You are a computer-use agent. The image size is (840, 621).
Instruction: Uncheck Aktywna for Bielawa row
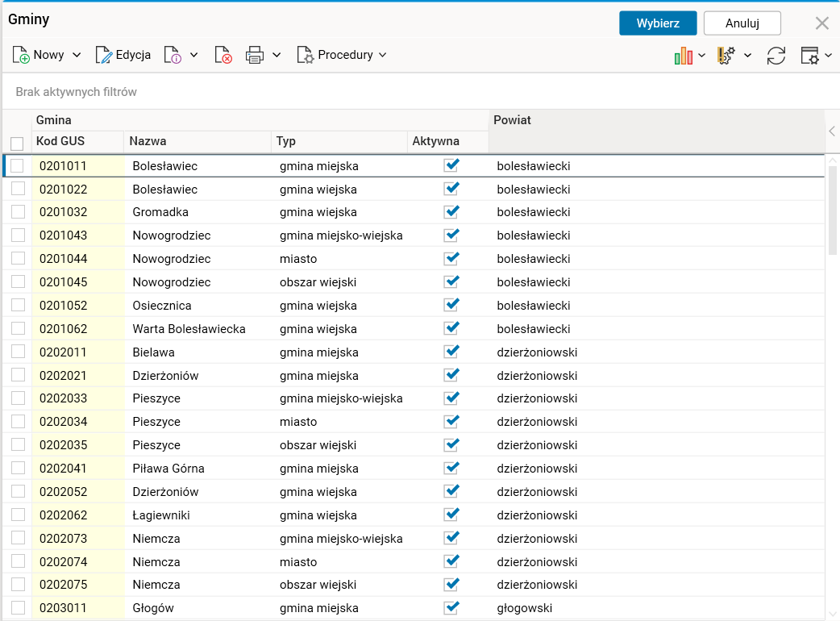[x=451, y=352]
